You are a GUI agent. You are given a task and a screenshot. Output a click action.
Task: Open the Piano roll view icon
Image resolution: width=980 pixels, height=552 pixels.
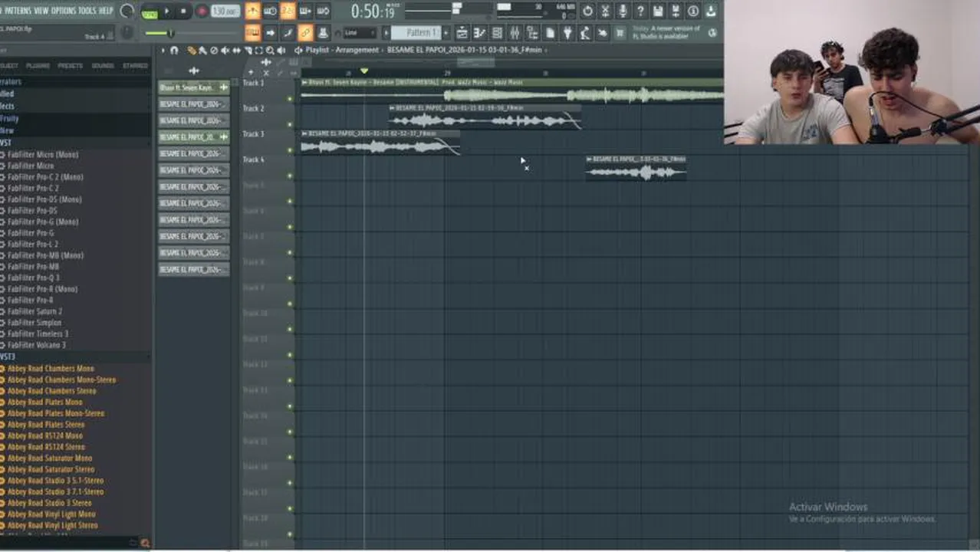[x=479, y=32]
